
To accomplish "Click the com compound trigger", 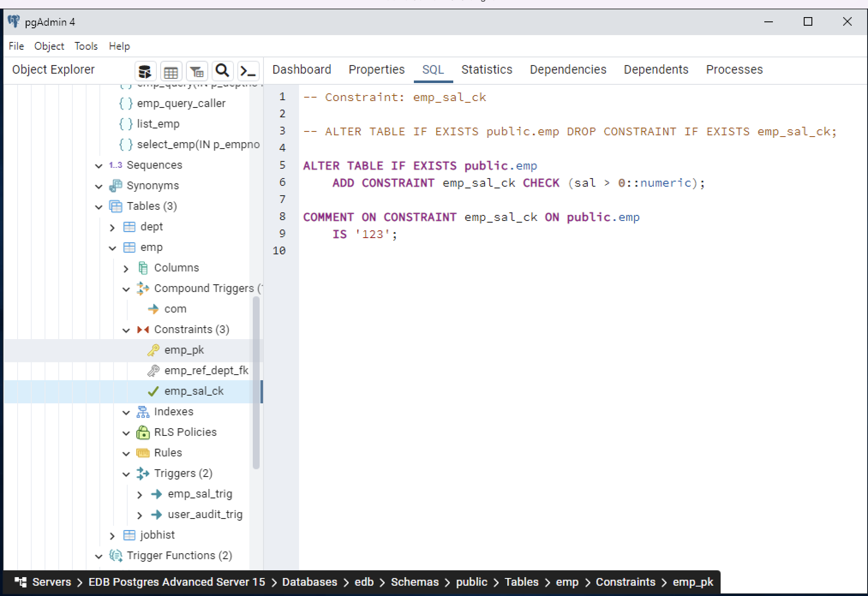I will click(176, 309).
